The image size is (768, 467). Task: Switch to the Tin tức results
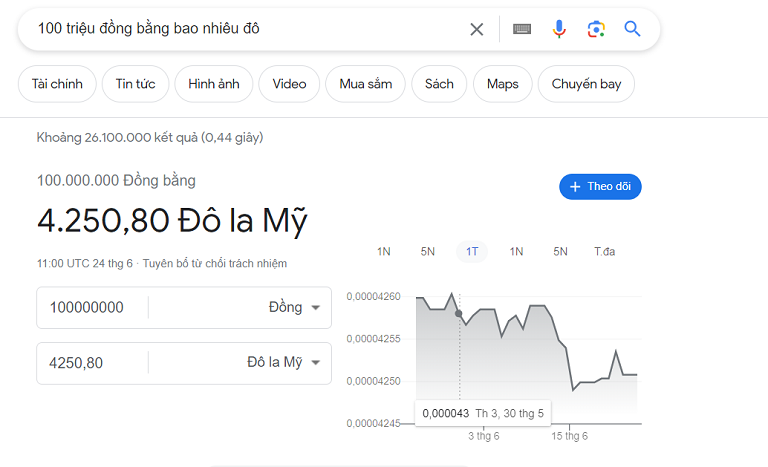[x=136, y=84]
